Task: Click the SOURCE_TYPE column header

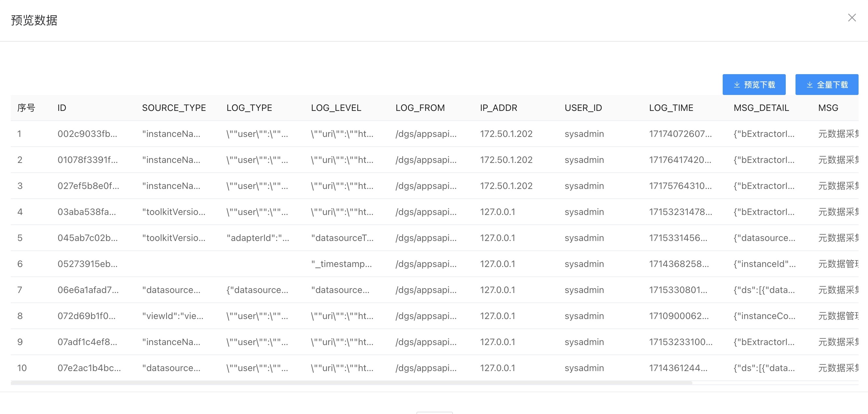Action: tap(174, 108)
